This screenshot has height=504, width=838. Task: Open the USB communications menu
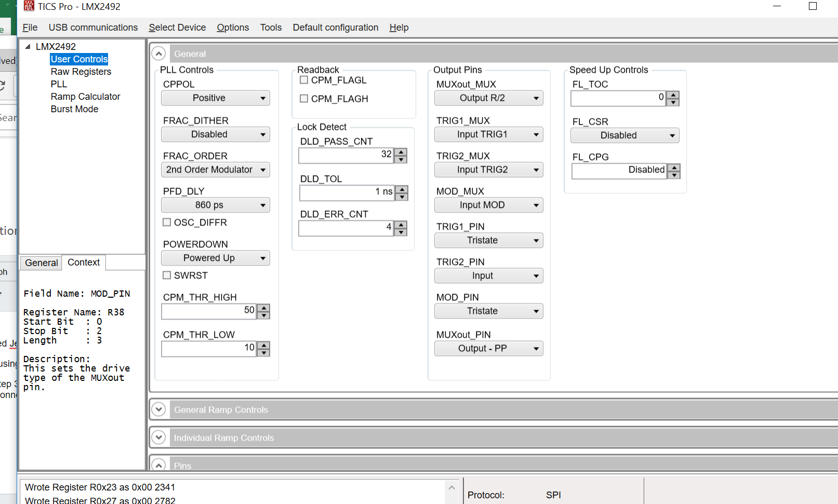pos(93,28)
